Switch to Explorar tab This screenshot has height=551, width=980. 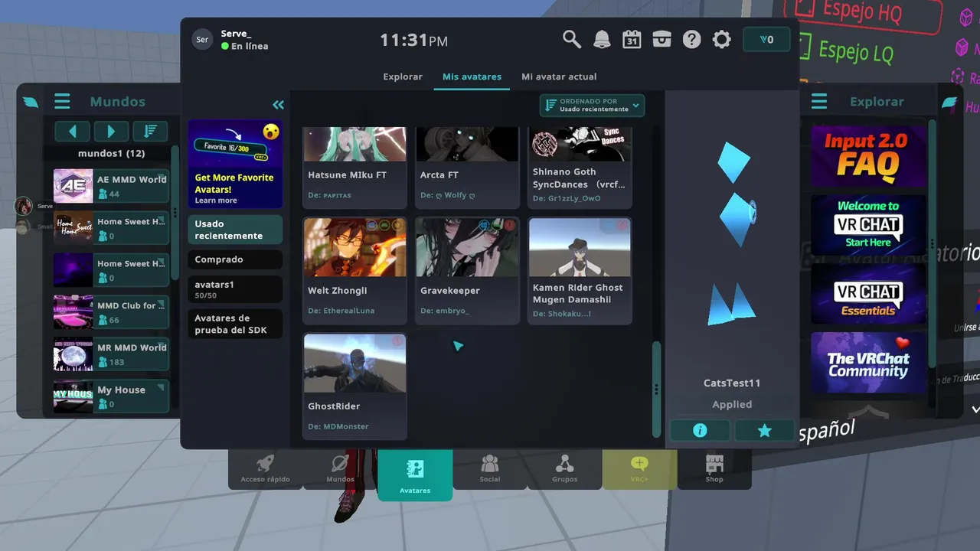(403, 77)
